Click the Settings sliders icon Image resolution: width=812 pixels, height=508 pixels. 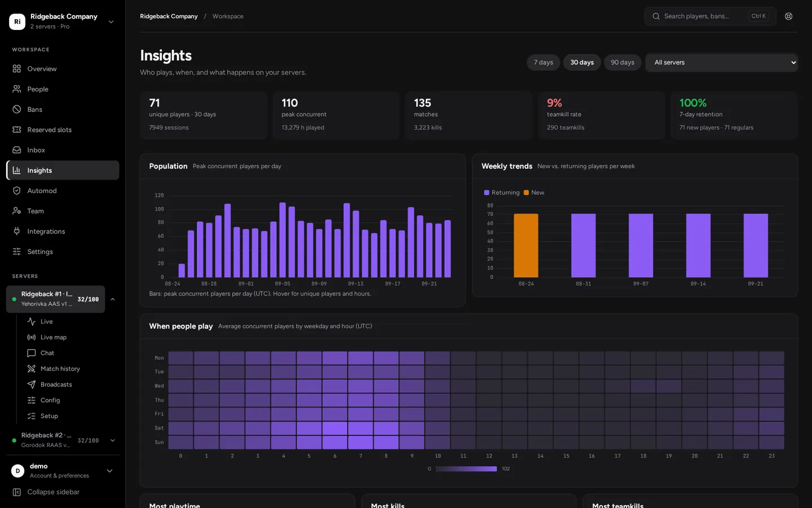pos(17,252)
